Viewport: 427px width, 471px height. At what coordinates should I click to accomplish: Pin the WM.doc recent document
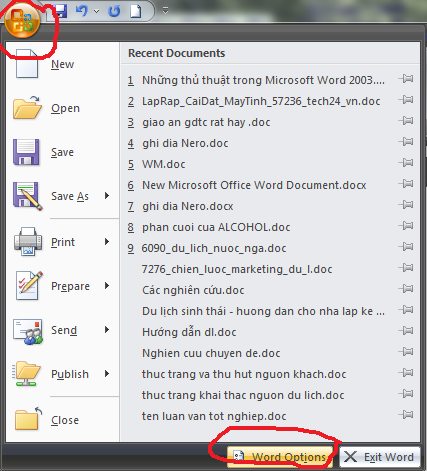click(406, 163)
